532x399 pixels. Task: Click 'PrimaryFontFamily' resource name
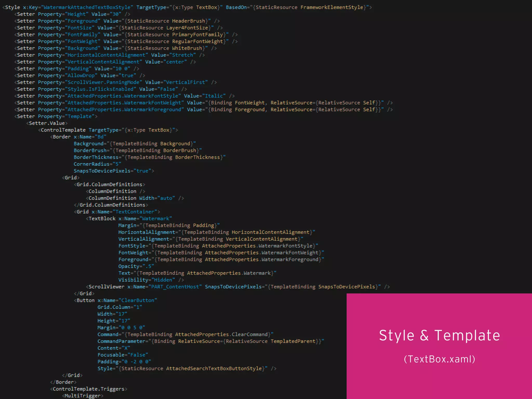click(197, 35)
